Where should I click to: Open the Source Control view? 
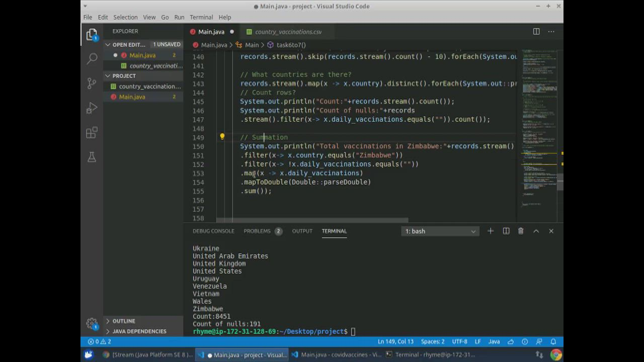click(92, 83)
